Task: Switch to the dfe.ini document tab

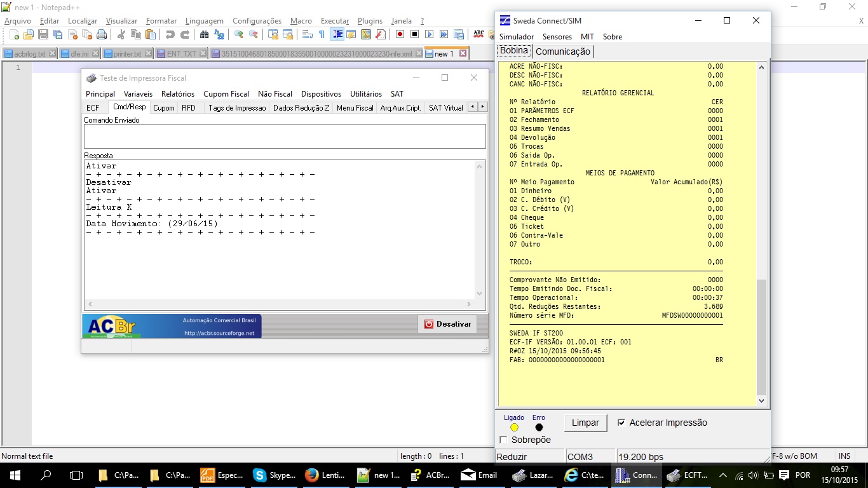Action: coord(80,54)
